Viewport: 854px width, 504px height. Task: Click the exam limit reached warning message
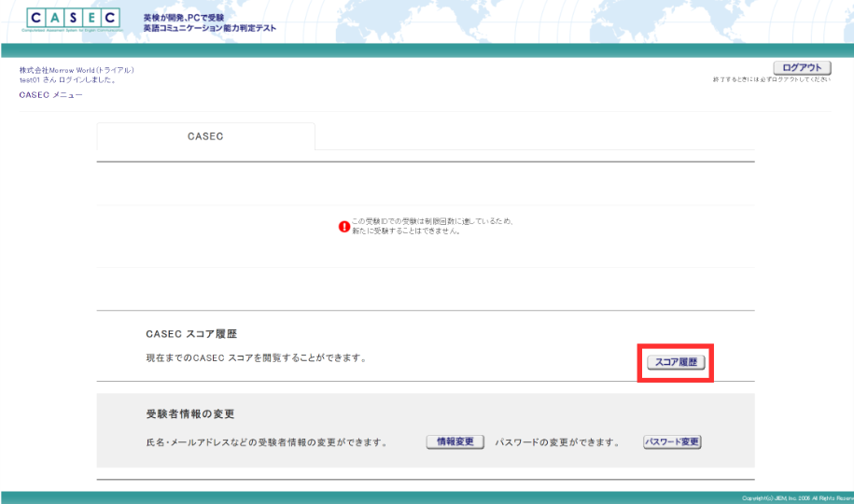(x=427, y=226)
